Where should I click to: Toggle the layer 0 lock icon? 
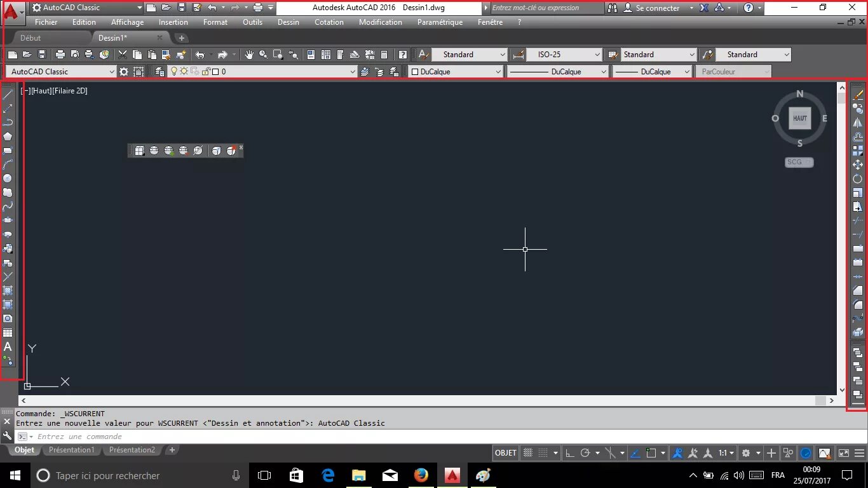[205, 72]
